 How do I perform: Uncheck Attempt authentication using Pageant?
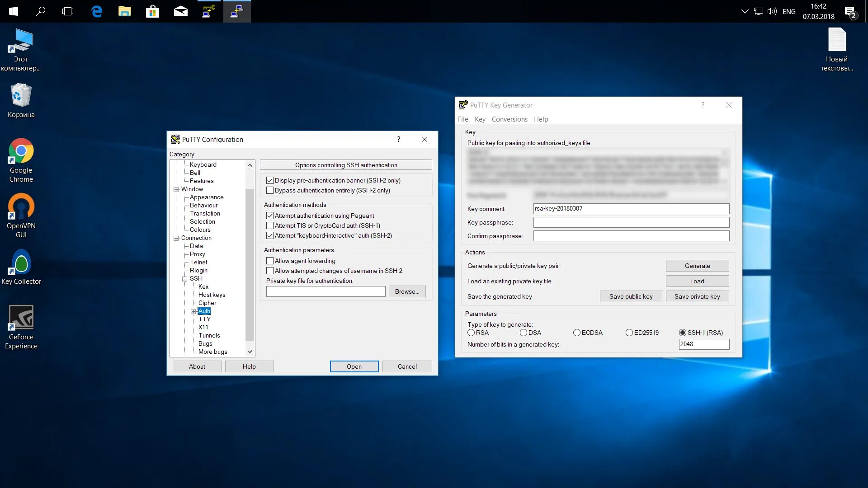pyautogui.click(x=270, y=216)
